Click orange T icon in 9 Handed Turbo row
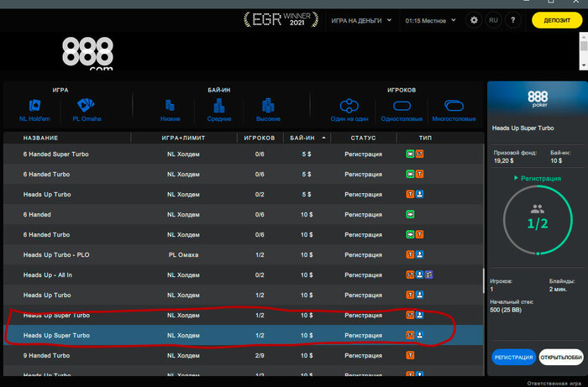This screenshot has height=387, width=588. pyautogui.click(x=410, y=355)
